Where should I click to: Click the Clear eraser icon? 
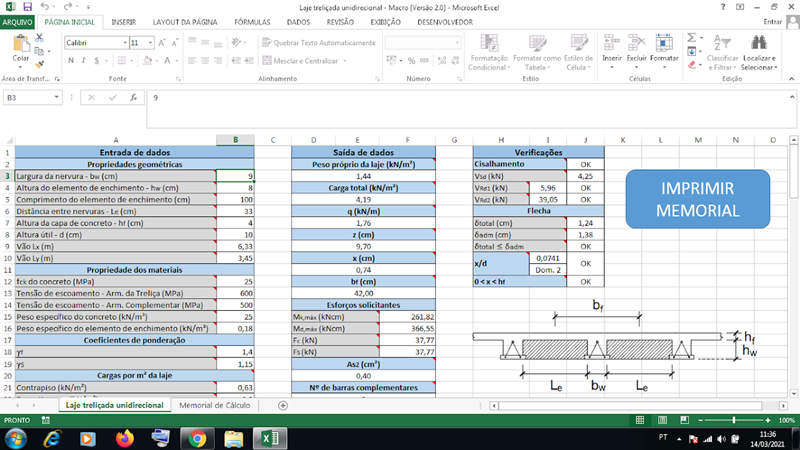[692, 65]
